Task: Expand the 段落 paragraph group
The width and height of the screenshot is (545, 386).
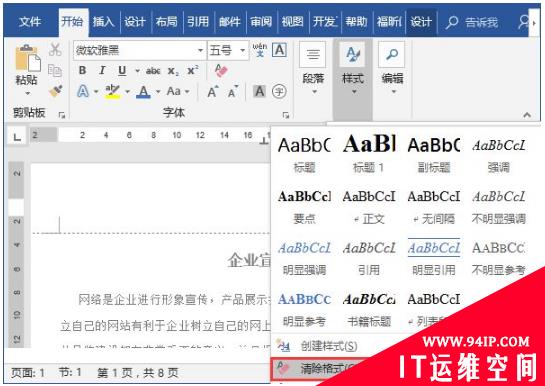Action: (x=313, y=69)
